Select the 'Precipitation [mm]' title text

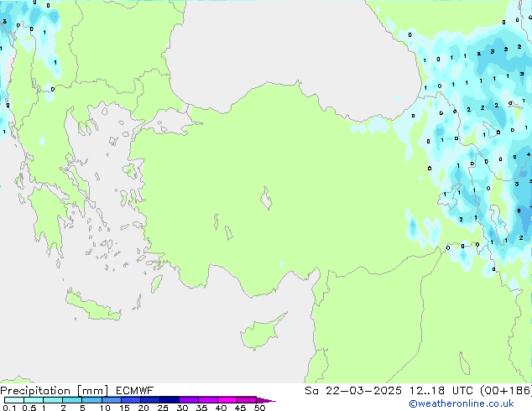[x=54, y=391]
